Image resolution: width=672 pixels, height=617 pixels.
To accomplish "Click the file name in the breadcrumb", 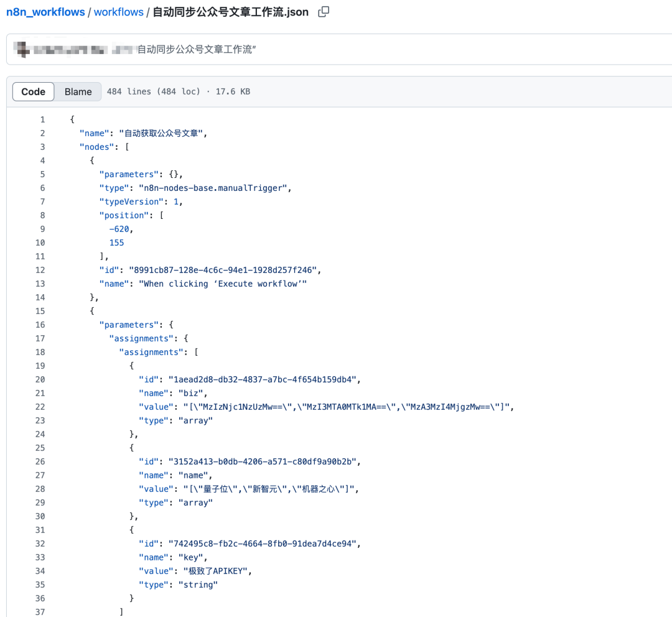I will (x=230, y=12).
